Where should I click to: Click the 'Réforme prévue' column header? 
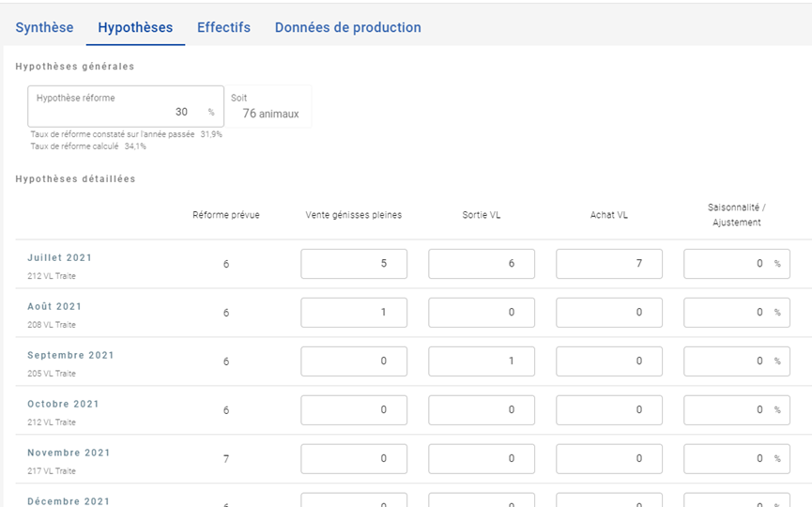click(226, 215)
